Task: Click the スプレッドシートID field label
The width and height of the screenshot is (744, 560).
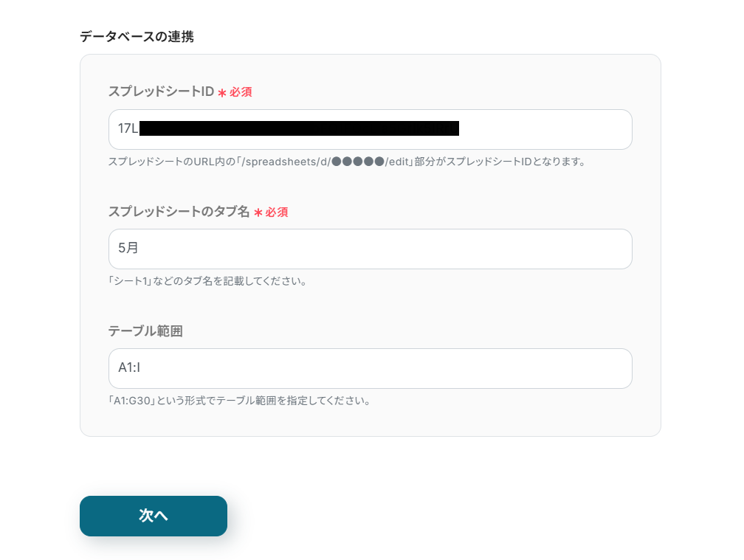Action: point(161,92)
